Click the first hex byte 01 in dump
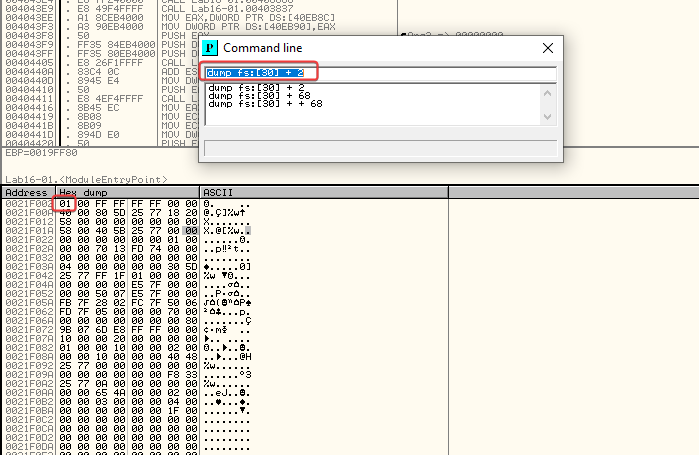Viewport: 699px width, 455px height. pyautogui.click(x=65, y=204)
